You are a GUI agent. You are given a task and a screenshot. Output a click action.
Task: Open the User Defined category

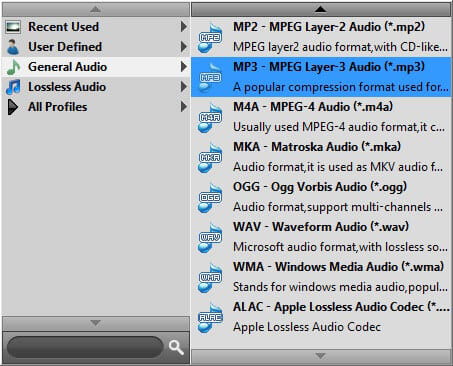(x=96, y=47)
